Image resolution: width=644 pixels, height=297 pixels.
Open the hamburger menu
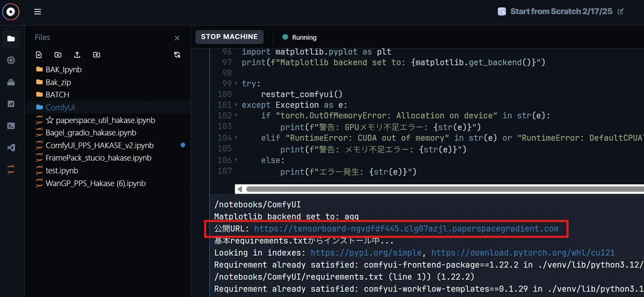pyautogui.click(x=38, y=12)
